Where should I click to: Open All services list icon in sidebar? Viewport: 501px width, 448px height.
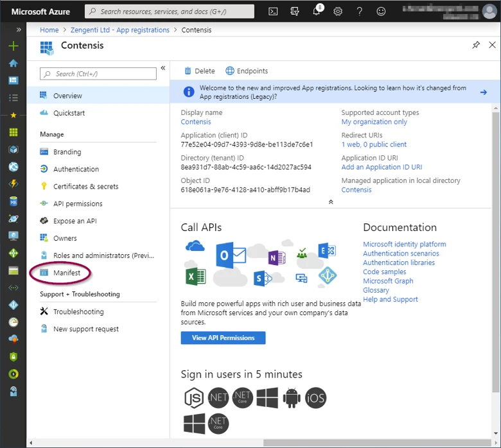[x=13, y=98]
